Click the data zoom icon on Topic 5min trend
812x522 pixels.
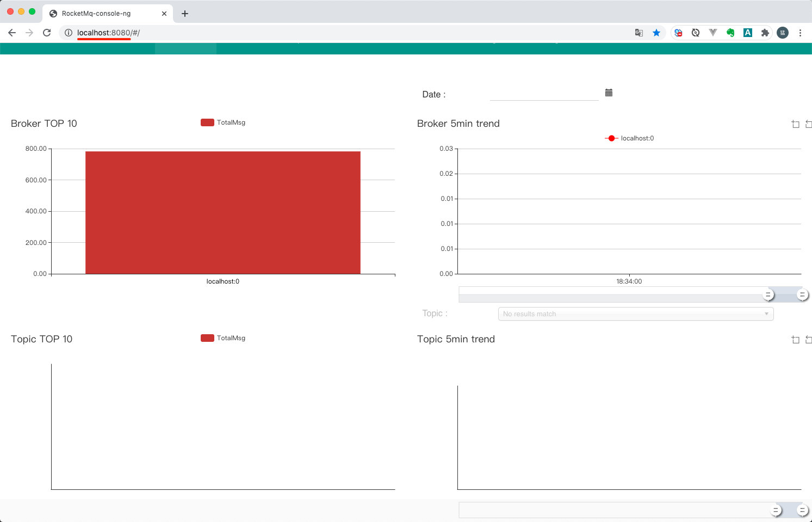click(795, 340)
